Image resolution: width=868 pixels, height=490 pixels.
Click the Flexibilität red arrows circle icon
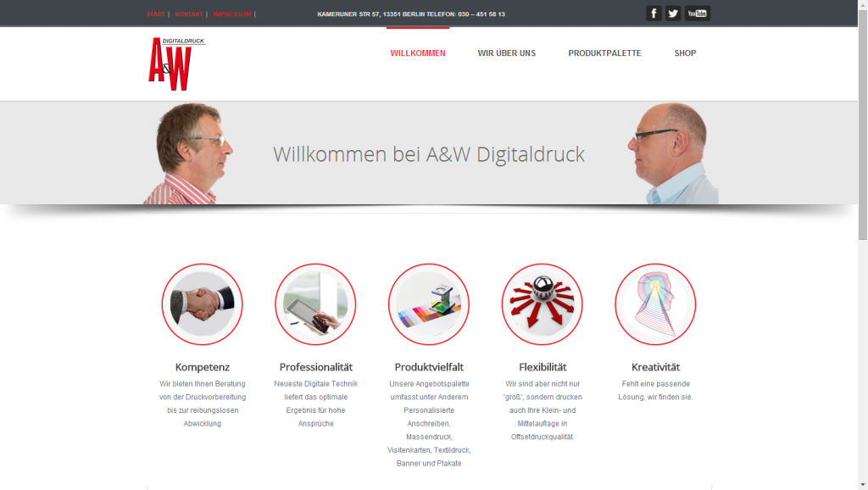[542, 304]
